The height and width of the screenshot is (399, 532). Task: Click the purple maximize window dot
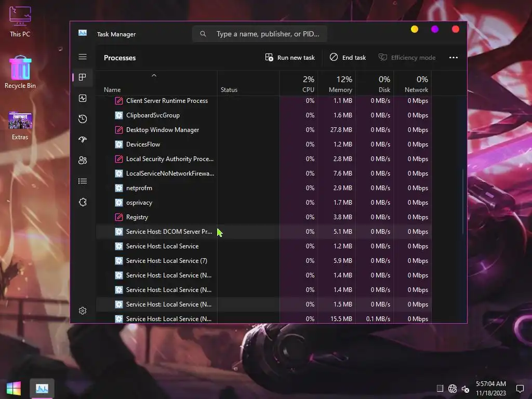click(435, 29)
